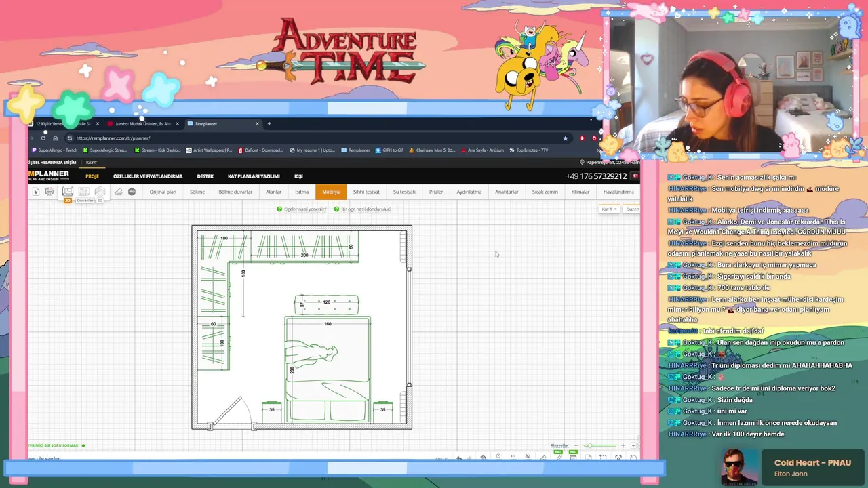This screenshot has width=868, height=488.
Task: Open Stream - Kick Dashboard bookmark
Action: (x=157, y=150)
